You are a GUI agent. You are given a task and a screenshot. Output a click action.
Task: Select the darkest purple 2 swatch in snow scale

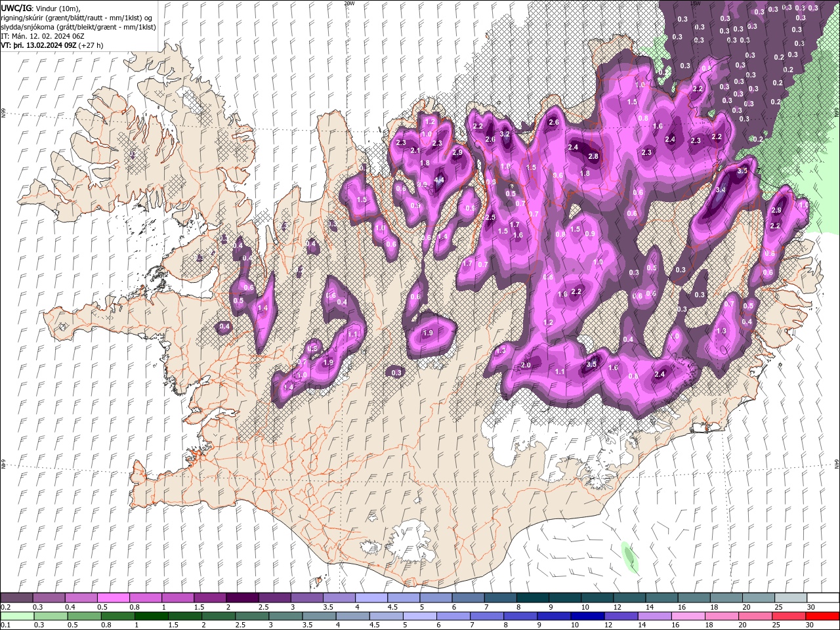(x=241, y=598)
